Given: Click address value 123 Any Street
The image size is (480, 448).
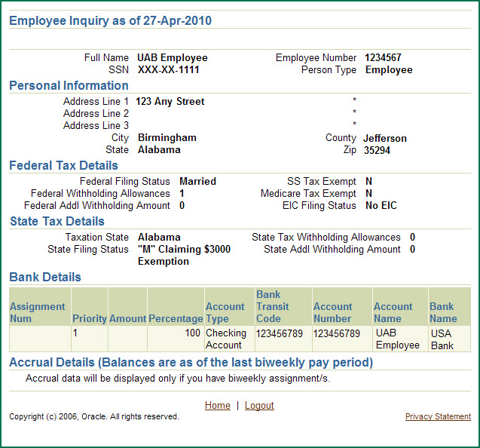Looking at the screenshot, I should coord(170,101).
